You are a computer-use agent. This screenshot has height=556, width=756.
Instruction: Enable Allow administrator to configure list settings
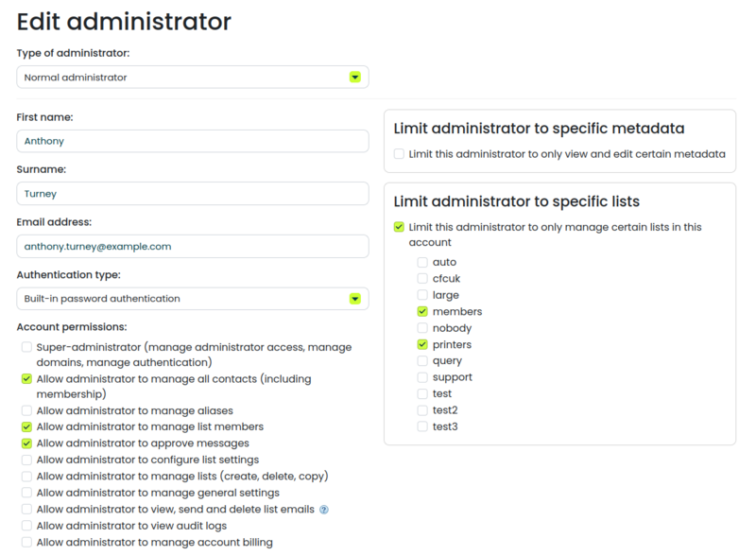click(x=26, y=460)
